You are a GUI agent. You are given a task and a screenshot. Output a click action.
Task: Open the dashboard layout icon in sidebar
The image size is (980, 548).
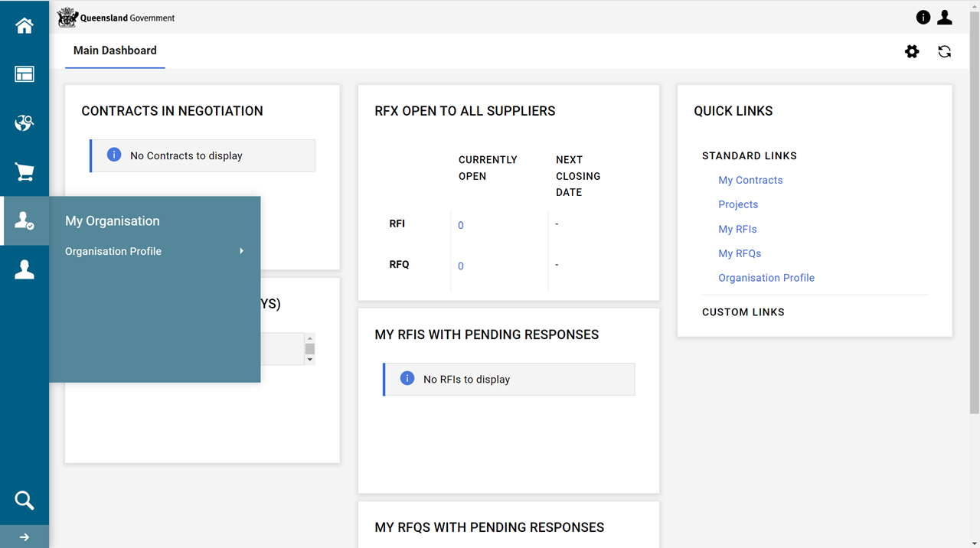tap(24, 74)
